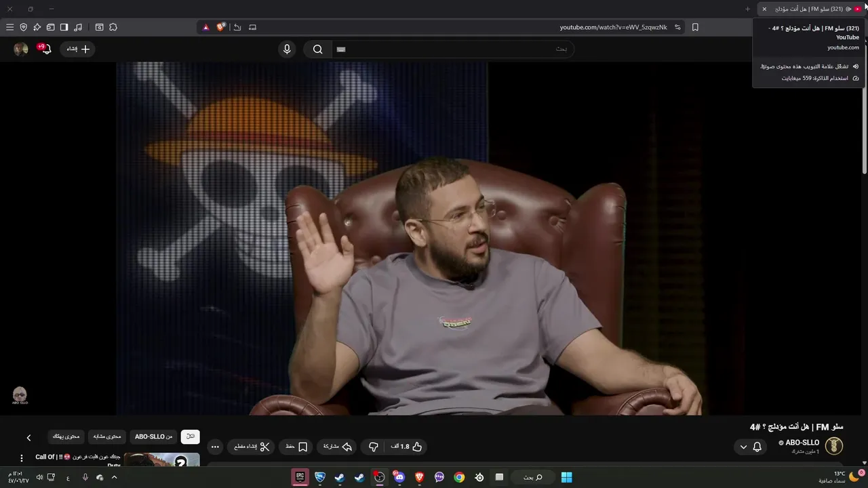Click the chips row next arrow chevron

point(28,438)
